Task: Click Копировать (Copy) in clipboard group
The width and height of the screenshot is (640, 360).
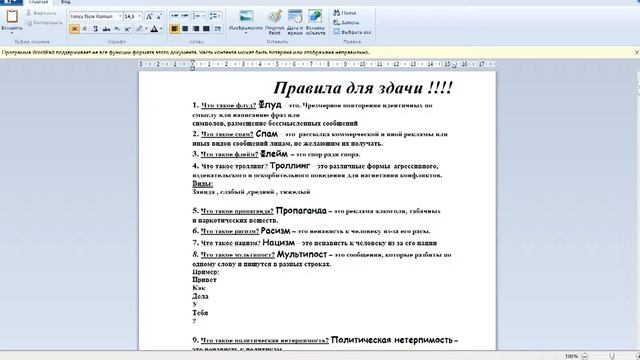Action: click(44, 23)
